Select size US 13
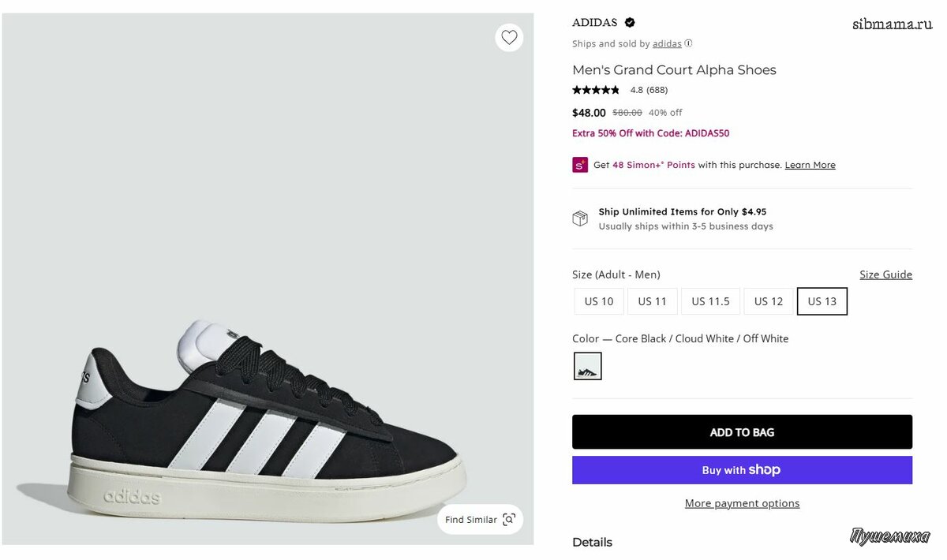Screen dimensions: 947x560 pyautogui.click(x=822, y=301)
